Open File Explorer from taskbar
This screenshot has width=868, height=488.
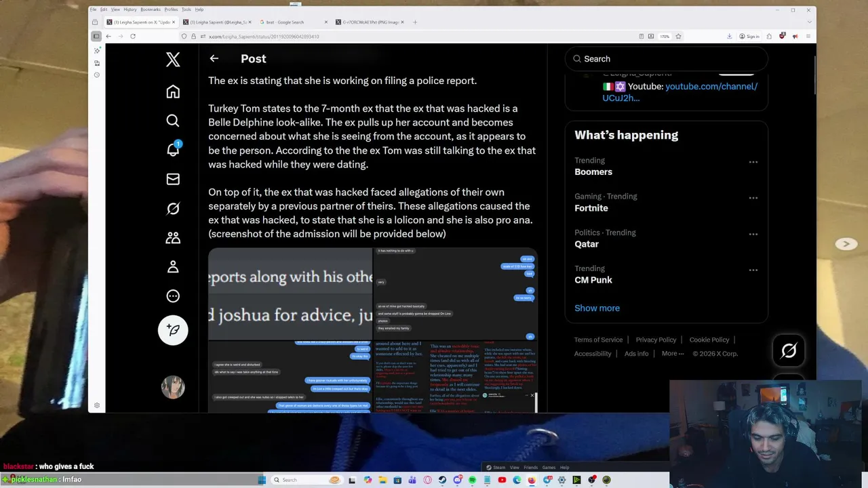click(382, 480)
